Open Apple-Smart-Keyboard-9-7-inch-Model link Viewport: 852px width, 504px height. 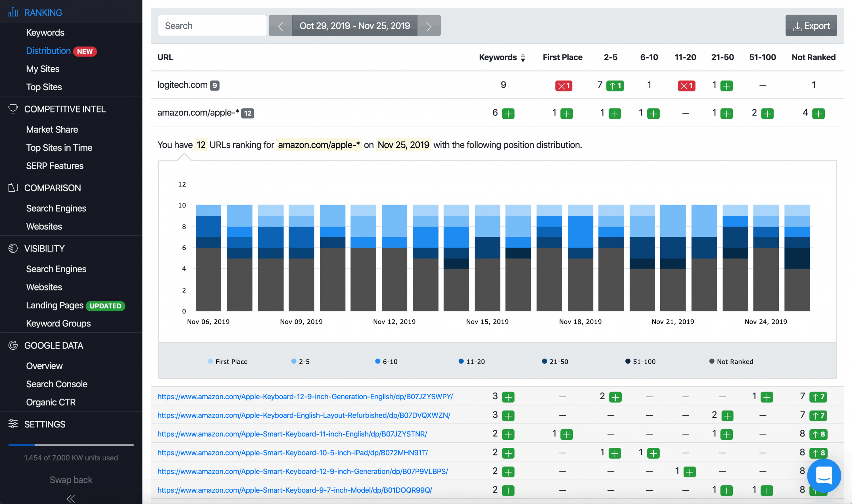(295, 490)
